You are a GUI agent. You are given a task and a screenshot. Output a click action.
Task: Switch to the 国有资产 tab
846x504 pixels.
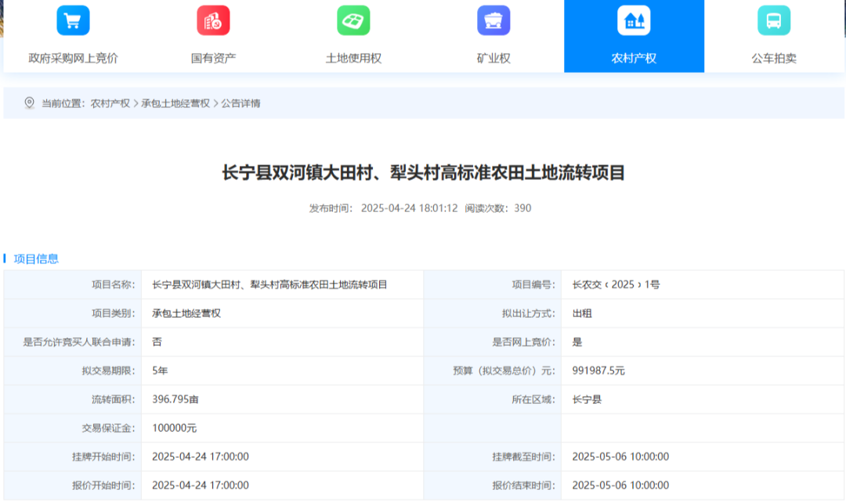[x=213, y=58]
